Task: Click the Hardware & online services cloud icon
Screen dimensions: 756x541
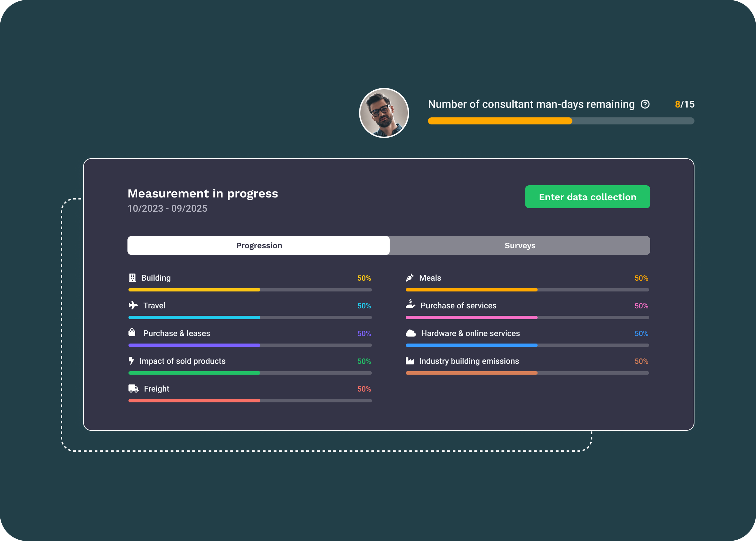Action: pos(410,333)
